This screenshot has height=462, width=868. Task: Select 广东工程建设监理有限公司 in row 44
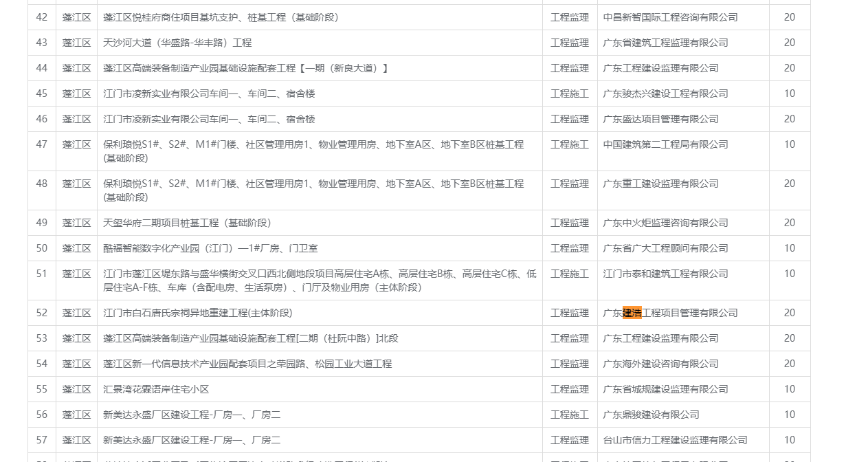[x=660, y=68]
